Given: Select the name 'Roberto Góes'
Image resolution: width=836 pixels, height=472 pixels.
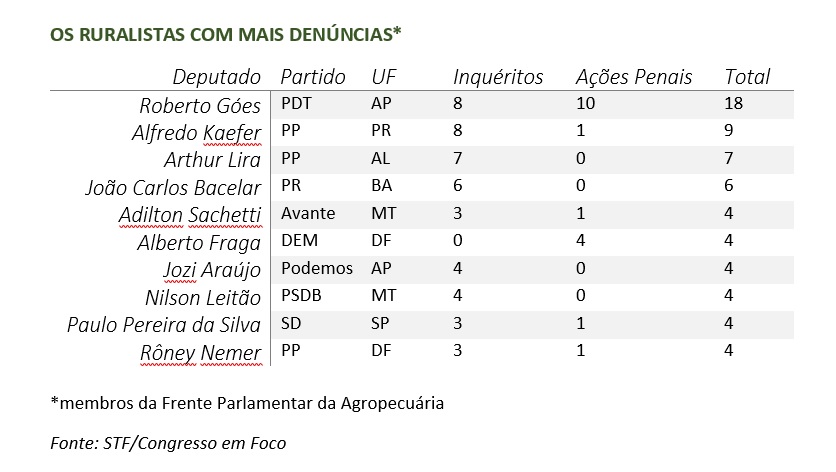Looking at the screenshot, I should [x=200, y=106].
